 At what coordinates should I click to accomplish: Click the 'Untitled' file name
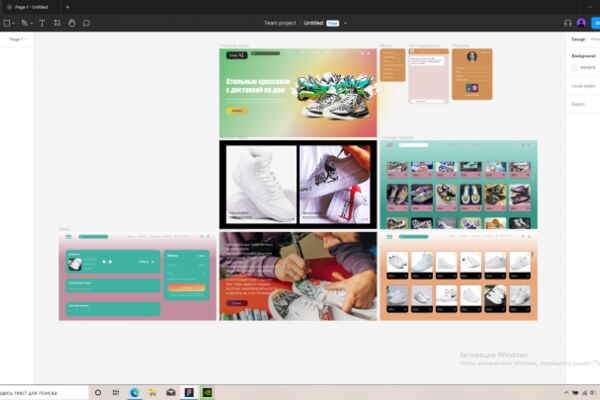tap(313, 23)
